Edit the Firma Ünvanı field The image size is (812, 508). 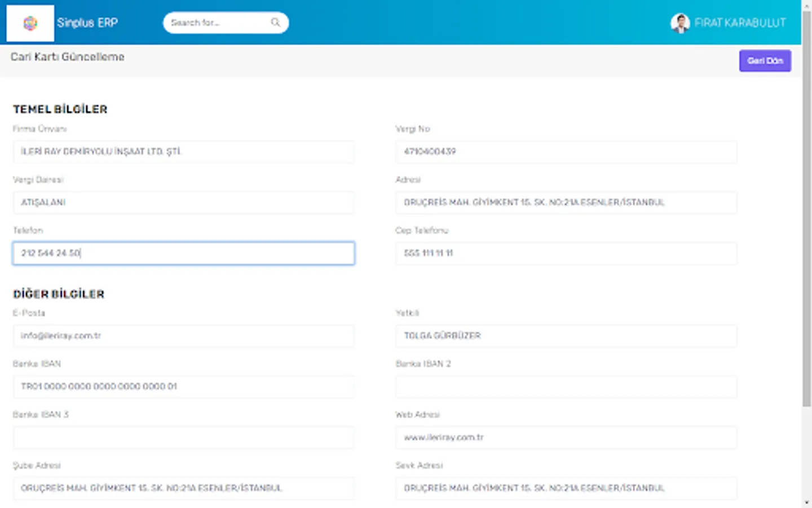(x=184, y=152)
